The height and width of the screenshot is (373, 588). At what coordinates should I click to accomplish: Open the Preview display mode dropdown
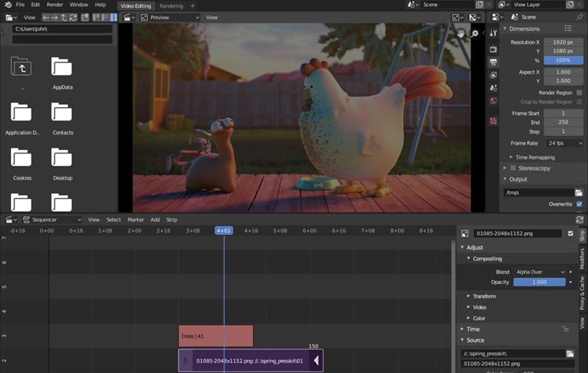[170, 17]
